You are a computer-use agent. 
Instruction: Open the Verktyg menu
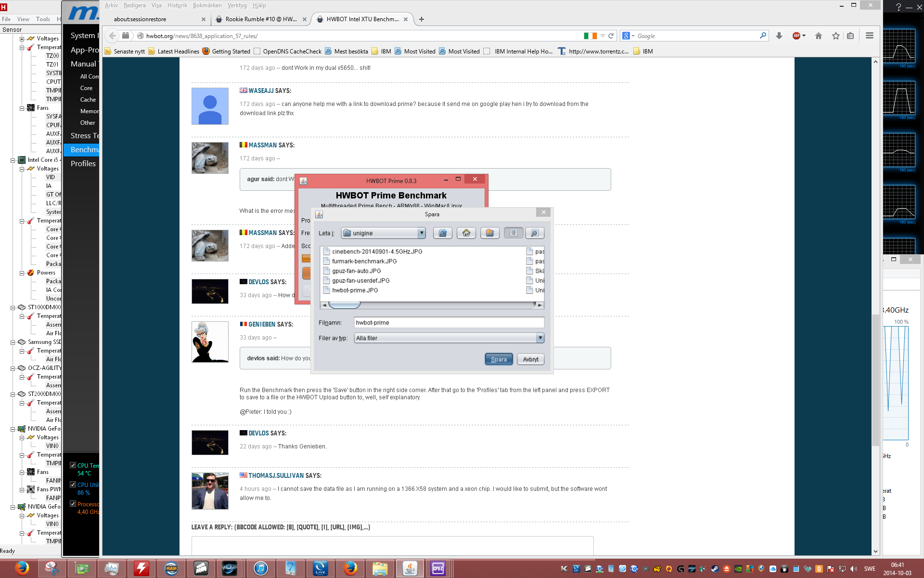tap(237, 5)
